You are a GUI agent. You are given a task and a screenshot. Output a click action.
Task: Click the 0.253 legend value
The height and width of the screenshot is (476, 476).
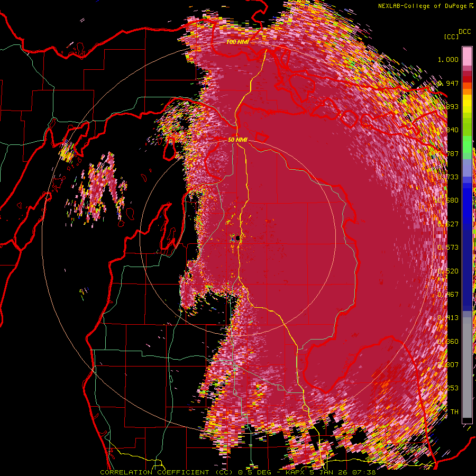coord(448,388)
